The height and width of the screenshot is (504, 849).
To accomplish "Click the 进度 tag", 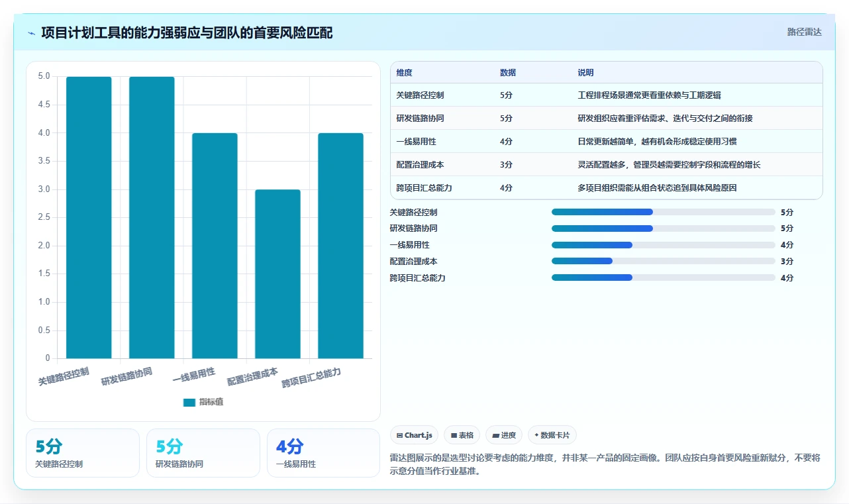I will (x=503, y=435).
